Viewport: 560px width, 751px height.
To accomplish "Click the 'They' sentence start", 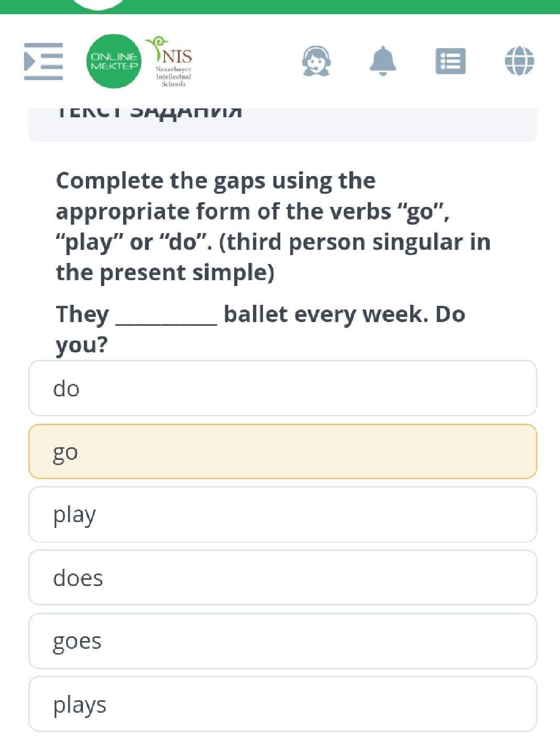I will 82,314.
